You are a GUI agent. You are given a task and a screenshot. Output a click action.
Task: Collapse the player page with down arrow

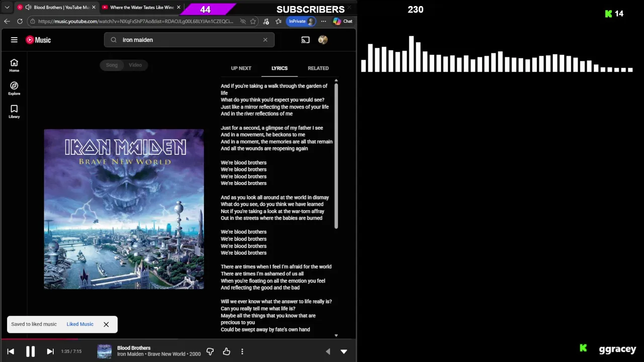click(344, 351)
